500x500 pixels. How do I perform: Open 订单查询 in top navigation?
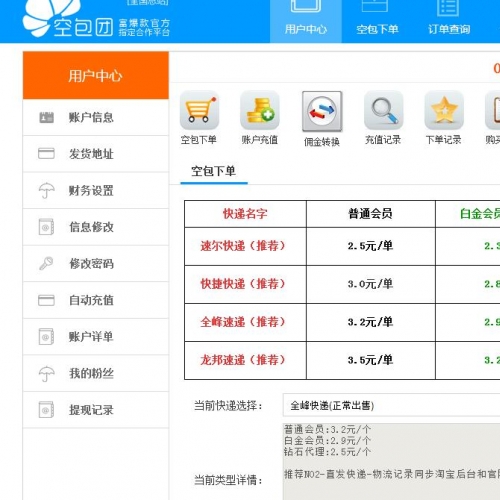(x=449, y=21)
